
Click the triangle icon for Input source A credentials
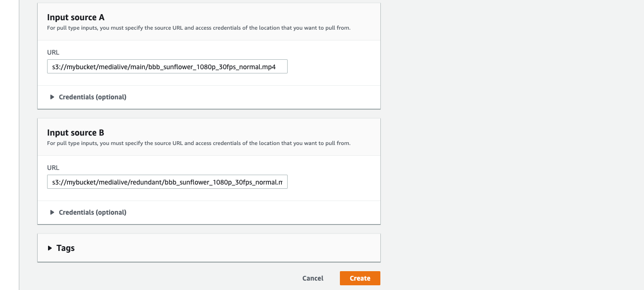click(x=52, y=97)
